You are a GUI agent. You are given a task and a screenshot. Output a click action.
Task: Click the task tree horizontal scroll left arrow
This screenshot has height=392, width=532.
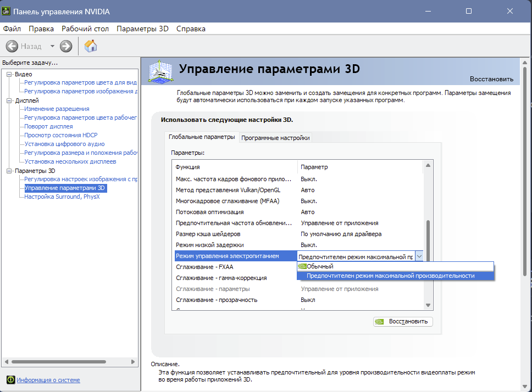coord(6,362)
